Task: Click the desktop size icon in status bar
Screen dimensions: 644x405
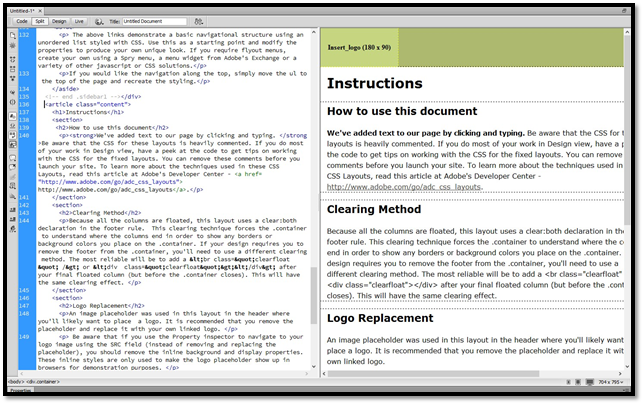Action: pos(590,382)
